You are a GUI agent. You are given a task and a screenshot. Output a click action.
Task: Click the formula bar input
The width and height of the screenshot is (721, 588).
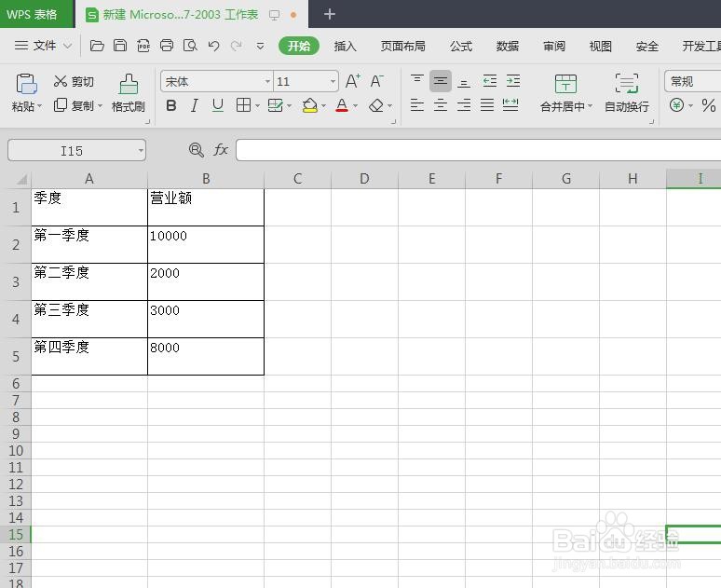478,150
